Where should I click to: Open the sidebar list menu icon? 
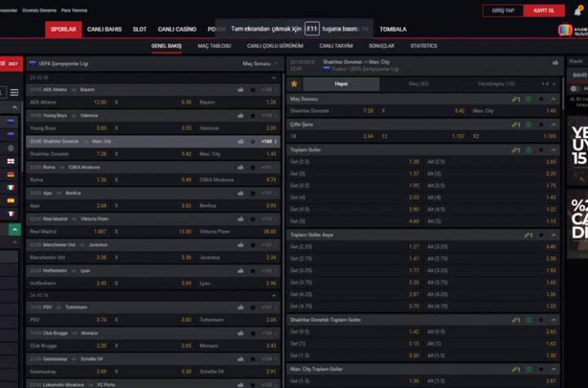pos(14,92)
